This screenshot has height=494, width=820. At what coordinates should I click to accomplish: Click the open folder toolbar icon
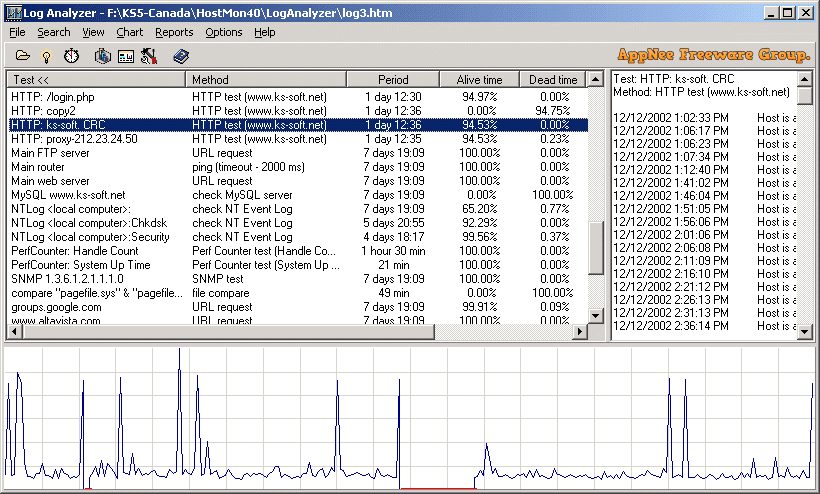[x=22, y=55]
